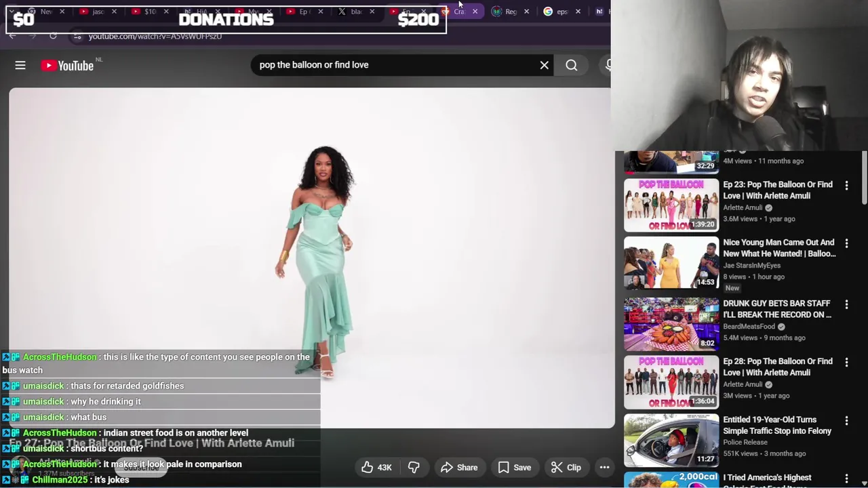The height and width of the screenshot is (488, 868).
Task: Visit Arlette Amuli channel under Ep 23
Action: pos(743,208)
